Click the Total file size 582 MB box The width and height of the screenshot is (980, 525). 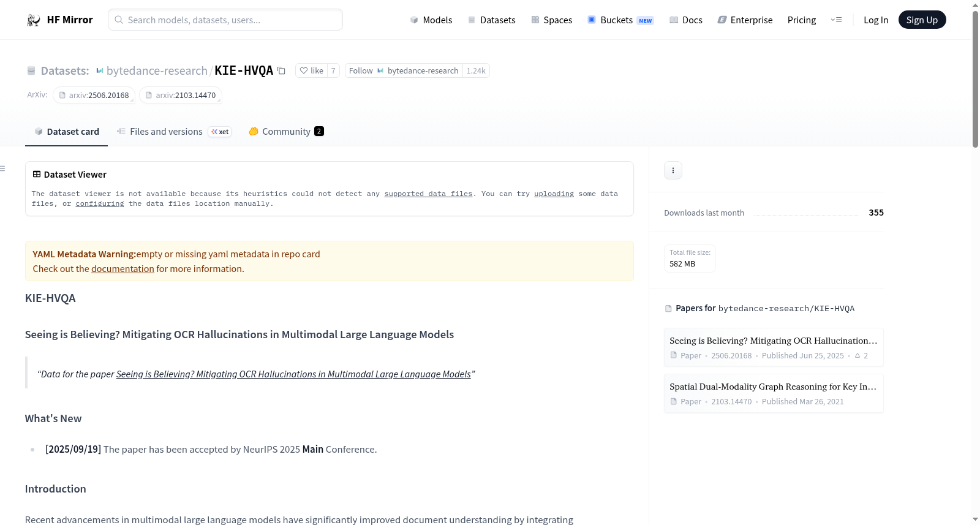click(x=690, y=258)
